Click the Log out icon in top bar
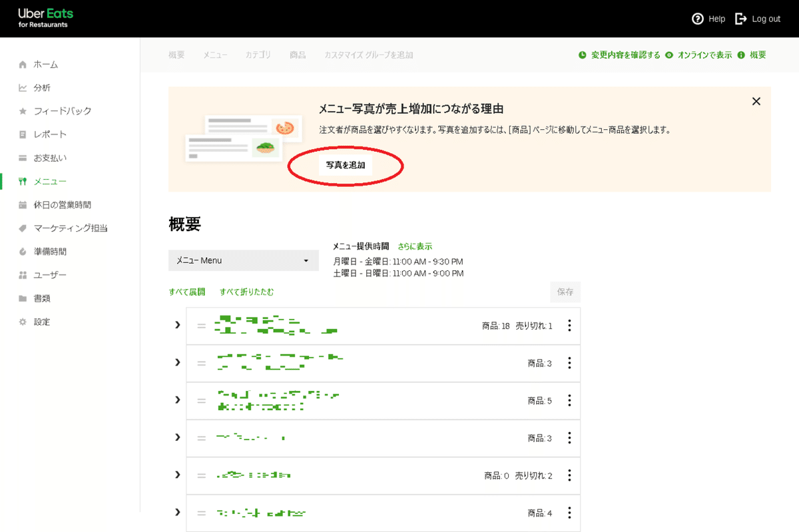This screenshot has height=532, width=799. (x=740, y=19)
